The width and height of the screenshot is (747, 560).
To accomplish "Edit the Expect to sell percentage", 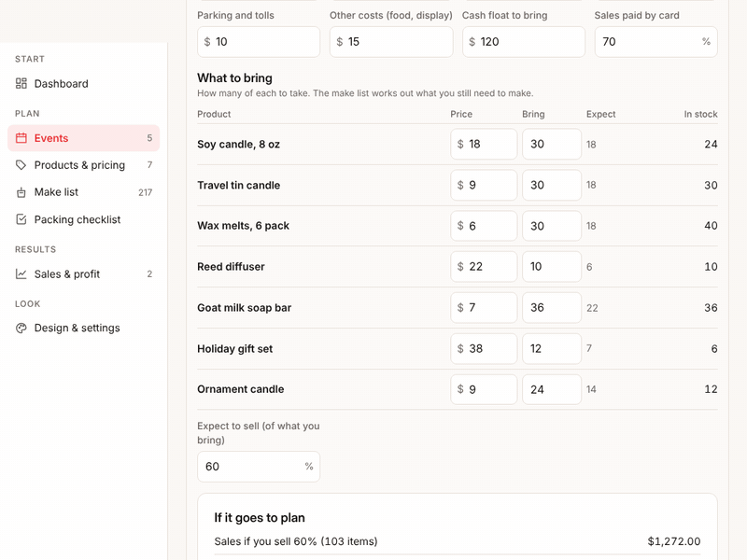I will click(259, 467).
